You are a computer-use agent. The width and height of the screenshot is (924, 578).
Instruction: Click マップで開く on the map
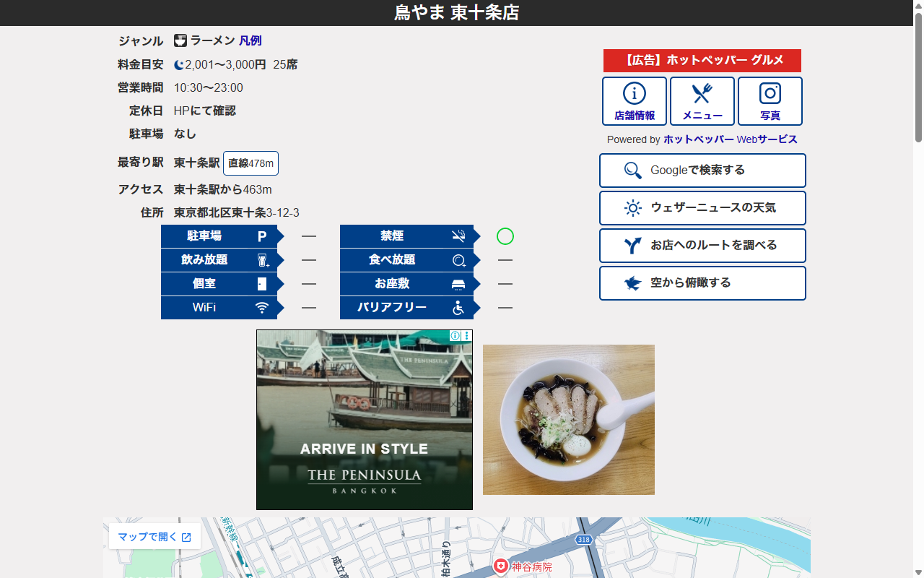click(154, 537)
